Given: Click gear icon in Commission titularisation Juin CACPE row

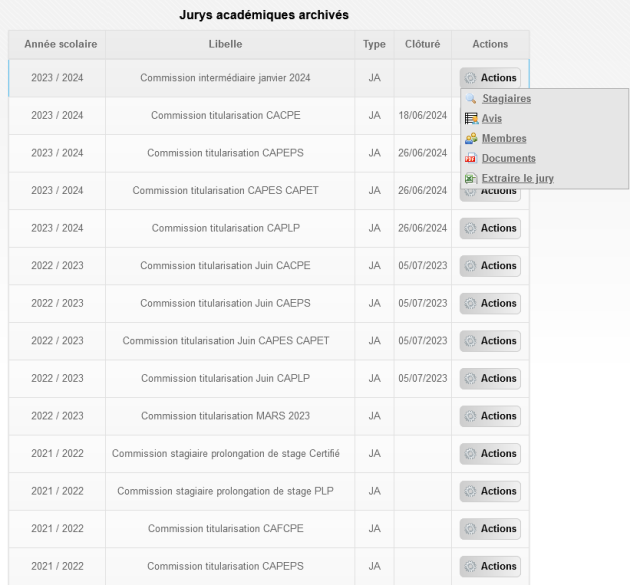Looking at the screenshot, I should point(470,266).
